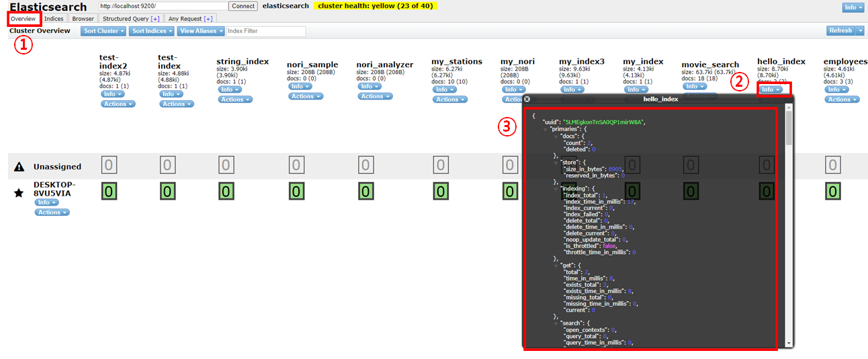The height and width of the screenshot is (359, 868).
Task: Switch to the Structured Query tab
Action: point(131,19)
